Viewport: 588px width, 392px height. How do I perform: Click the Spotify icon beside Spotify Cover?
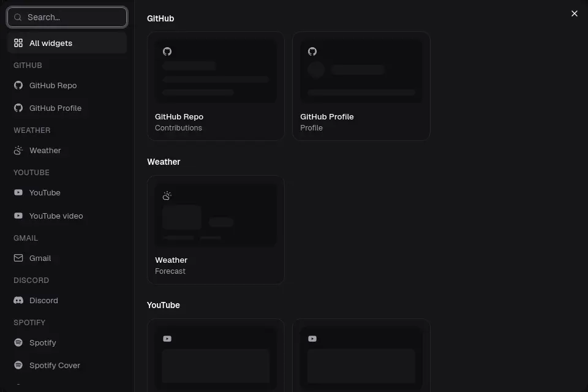click(x=18, y=365)
